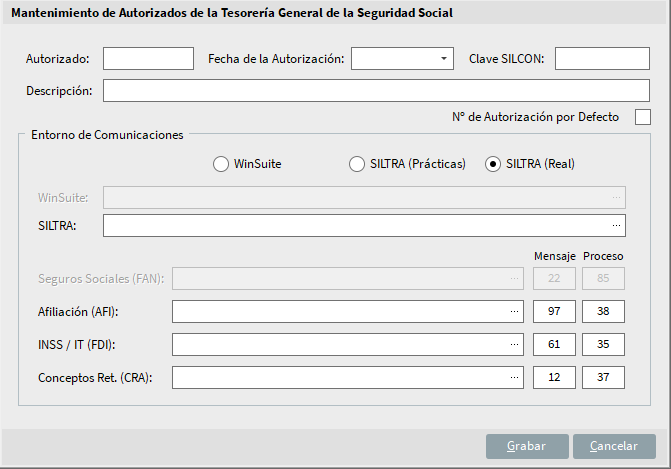Image resolution: width=671 pixels, height=469 pixels.
Task: Click INSS / IT Mensaje field 61
Action: point(554,344)
